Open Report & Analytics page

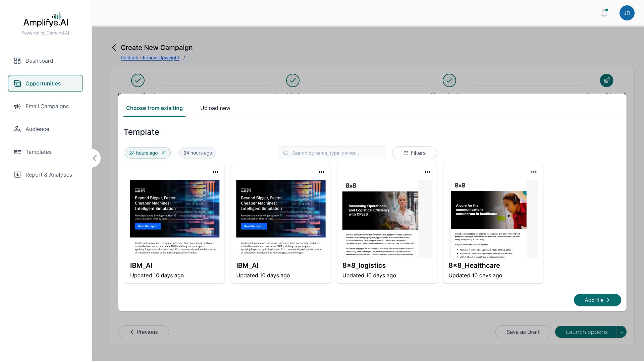49,175
